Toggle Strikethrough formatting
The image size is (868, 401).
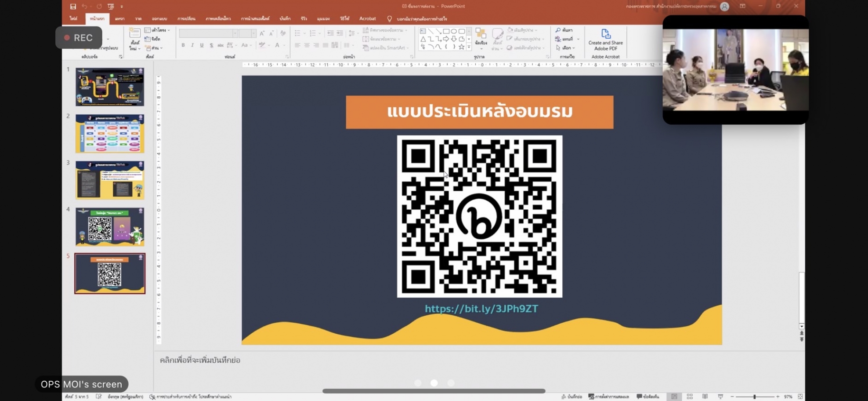coord(221,45)
